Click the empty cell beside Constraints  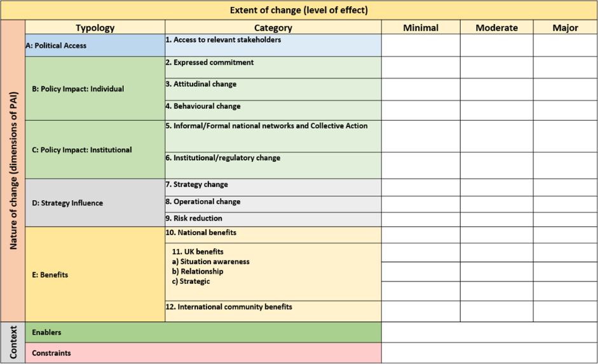(x=489, y=353)
